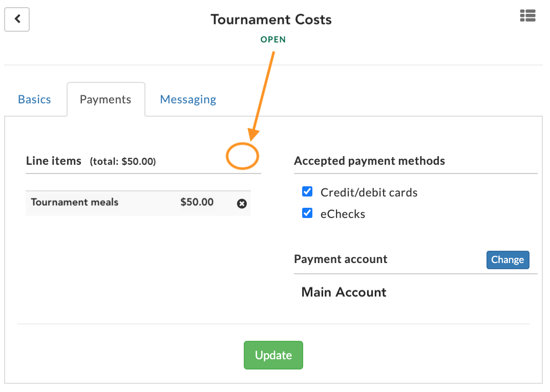Click the Change payment account button
The width and height of the screenshot is (550, 392).
click(507, 260)
